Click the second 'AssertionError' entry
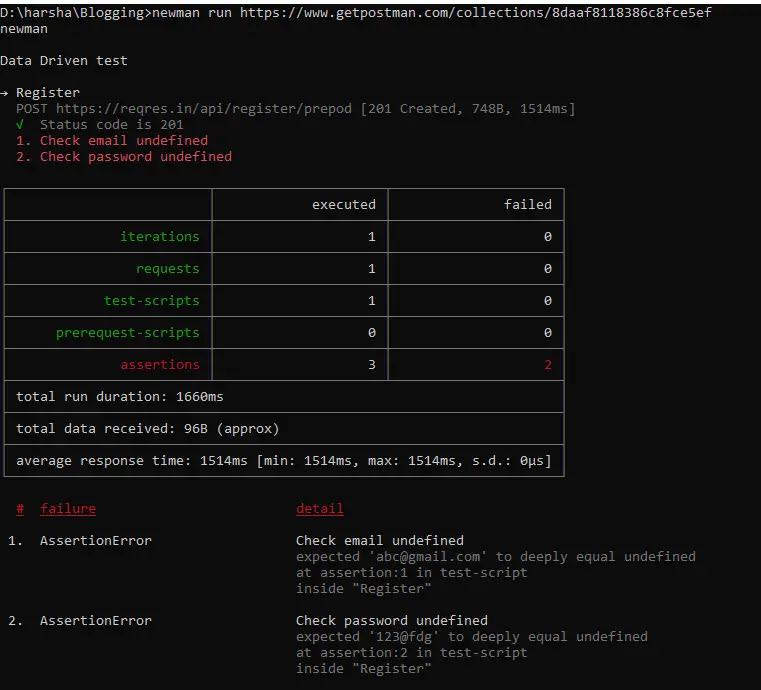 click(x=96, y=621)
